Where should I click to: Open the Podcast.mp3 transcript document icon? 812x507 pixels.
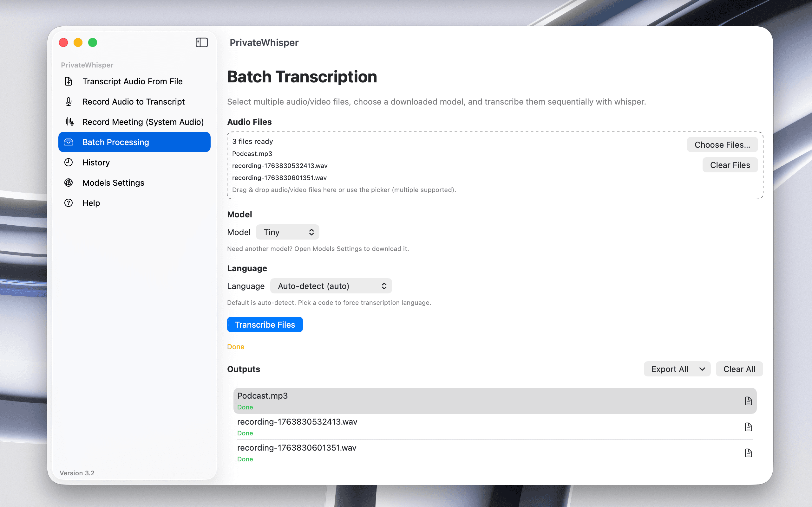[x=748, y=401]
